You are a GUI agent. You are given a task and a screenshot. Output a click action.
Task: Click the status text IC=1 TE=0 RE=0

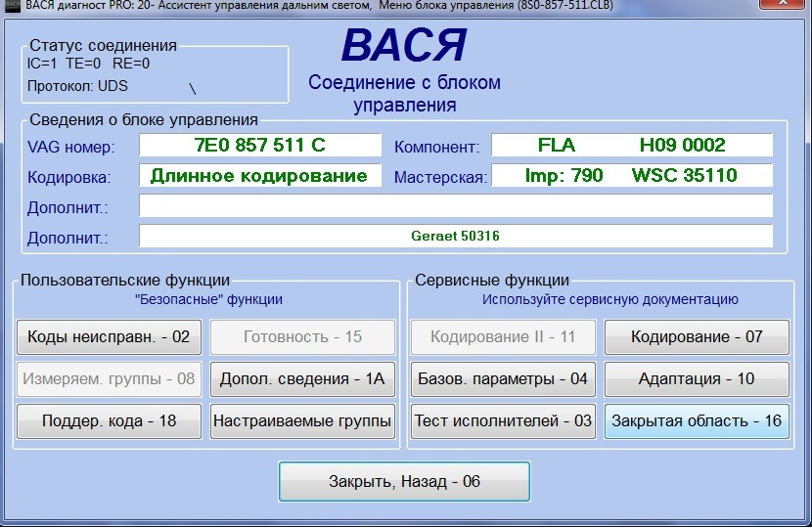coord(89,64)
